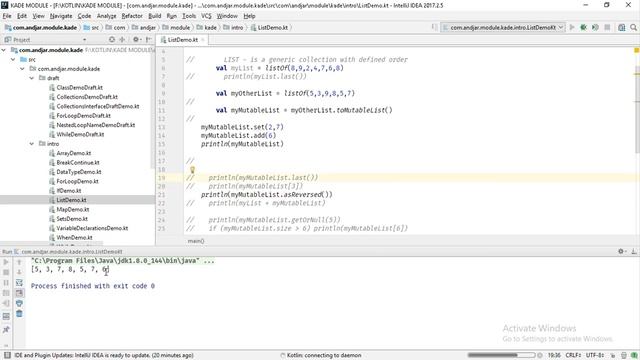
Task: Click the up-the-stack-trace arrow in the Run panel
Action: click(x=19, y=262)
